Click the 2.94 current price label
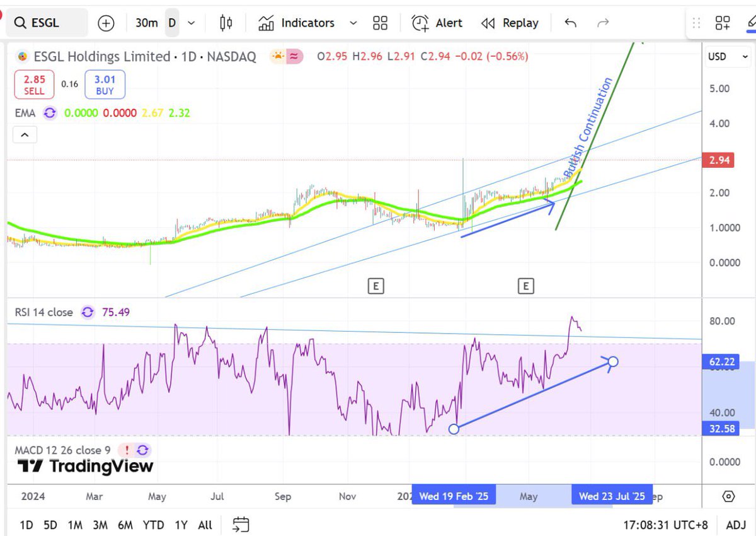 click(x=719, y=160)
